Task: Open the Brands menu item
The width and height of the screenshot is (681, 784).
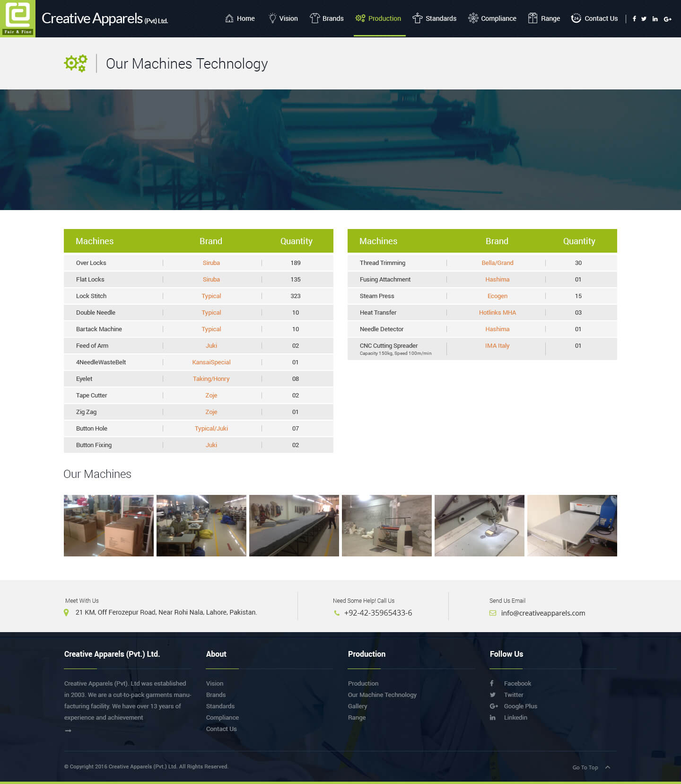Action: tap(333, 18)
